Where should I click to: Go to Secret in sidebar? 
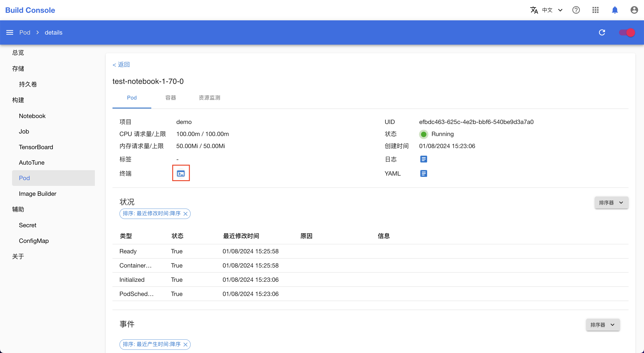28,225
